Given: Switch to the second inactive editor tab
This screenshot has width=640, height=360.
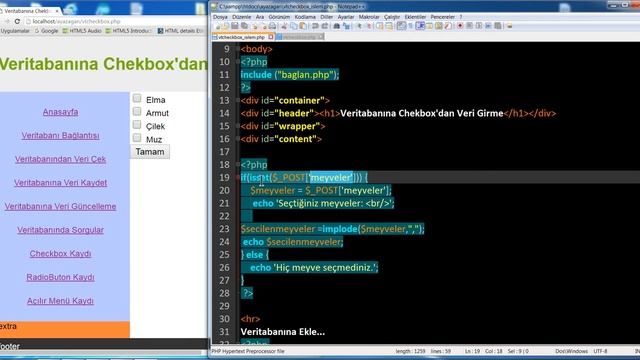Looking at the screenshot, I should tap(299, 37).
